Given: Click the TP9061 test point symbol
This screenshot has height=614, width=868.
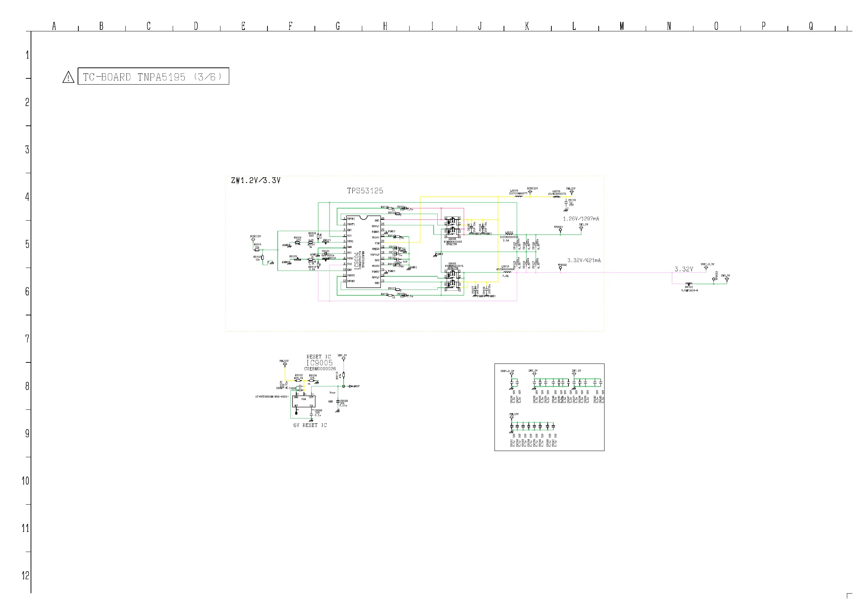Looking at the screenshot, I should [560, 230].
